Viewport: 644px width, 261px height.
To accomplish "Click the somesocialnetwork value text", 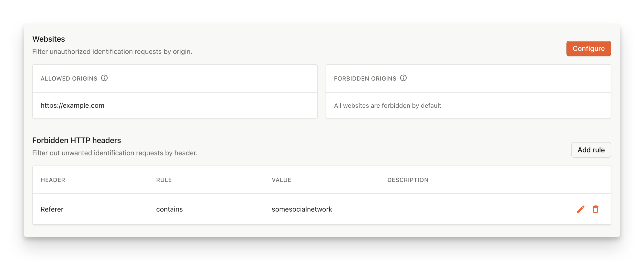I will pyautogui.click(x=301, y=209).
